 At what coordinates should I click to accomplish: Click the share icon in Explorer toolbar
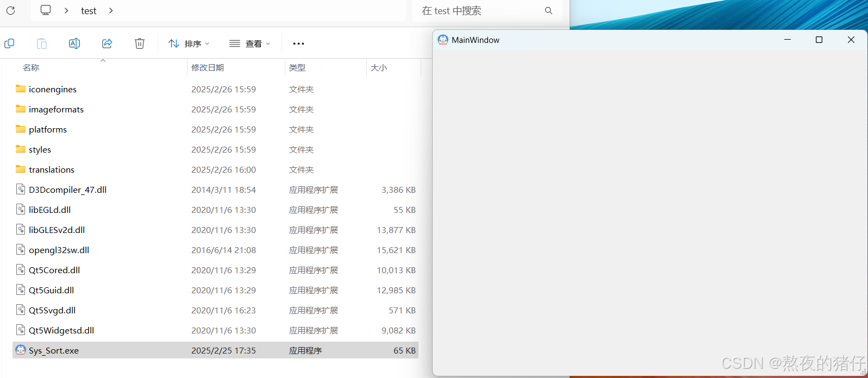107,43
